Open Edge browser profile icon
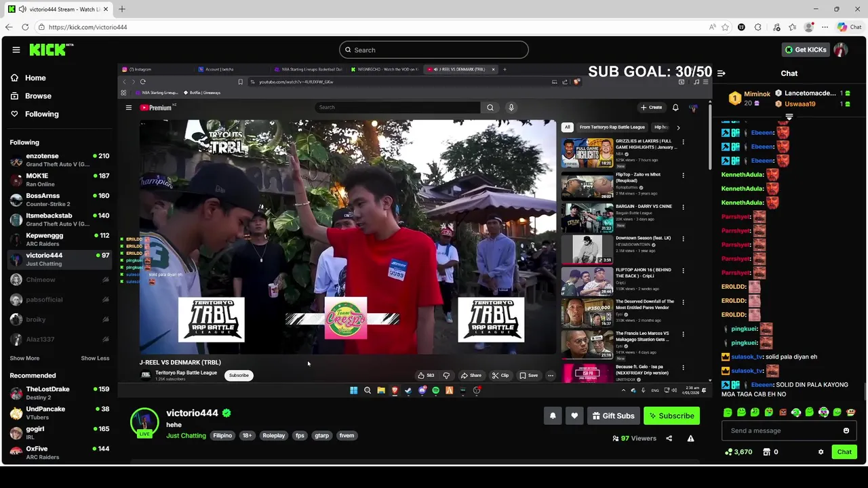Screen dimensions: 868x488 click(808, 27)
